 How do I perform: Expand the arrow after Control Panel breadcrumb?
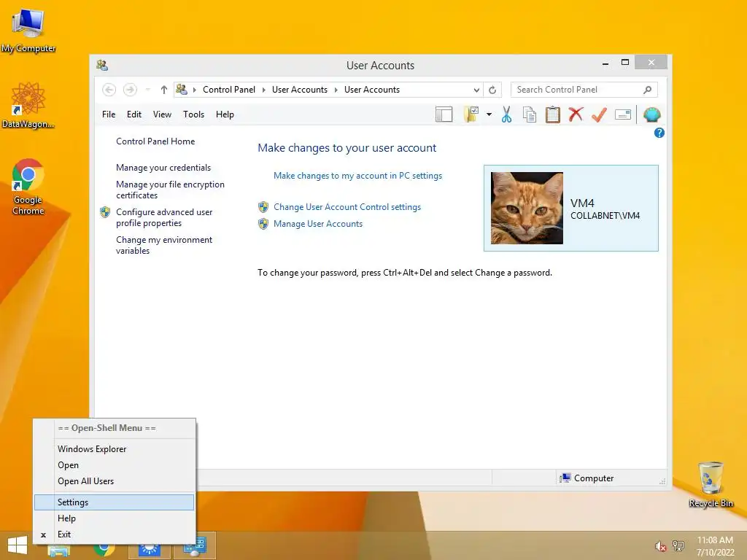(x=264, y=90)
